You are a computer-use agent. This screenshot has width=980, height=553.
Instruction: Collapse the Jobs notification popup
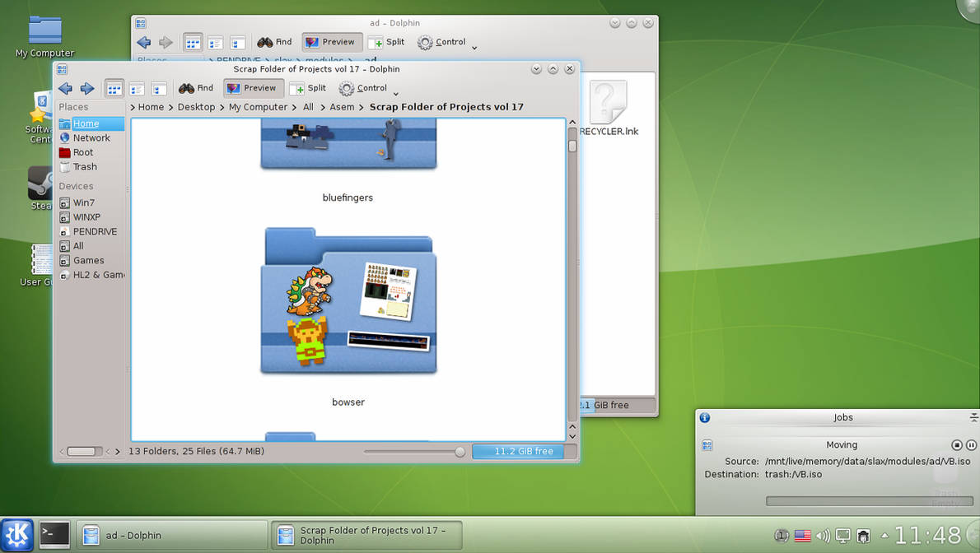click(973, 417)
